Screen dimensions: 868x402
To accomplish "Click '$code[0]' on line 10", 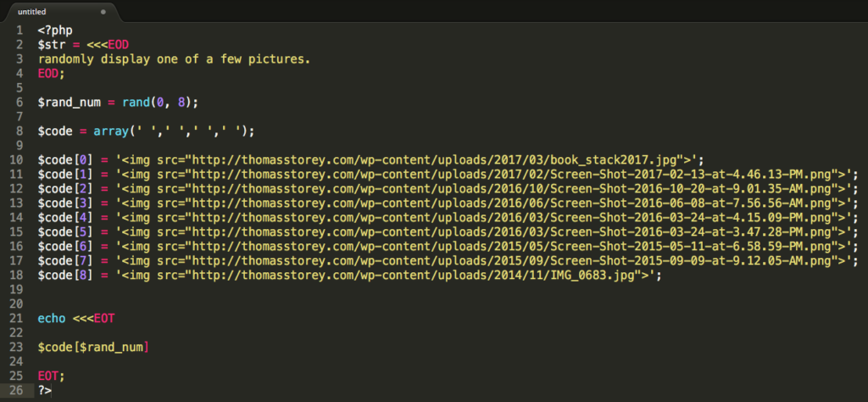I will click(x=66, y=160).
